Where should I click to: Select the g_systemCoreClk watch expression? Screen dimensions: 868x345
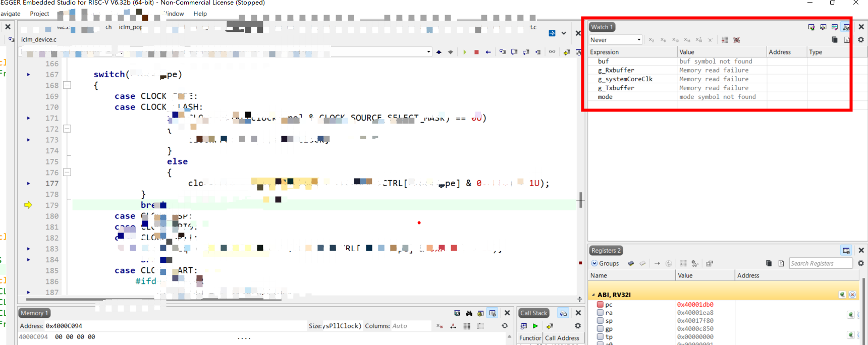(x=625, y=79)
